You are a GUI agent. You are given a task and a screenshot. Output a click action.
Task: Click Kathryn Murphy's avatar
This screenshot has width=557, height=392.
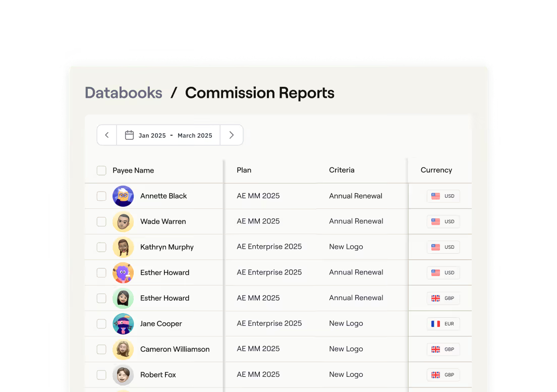point(123,247)
